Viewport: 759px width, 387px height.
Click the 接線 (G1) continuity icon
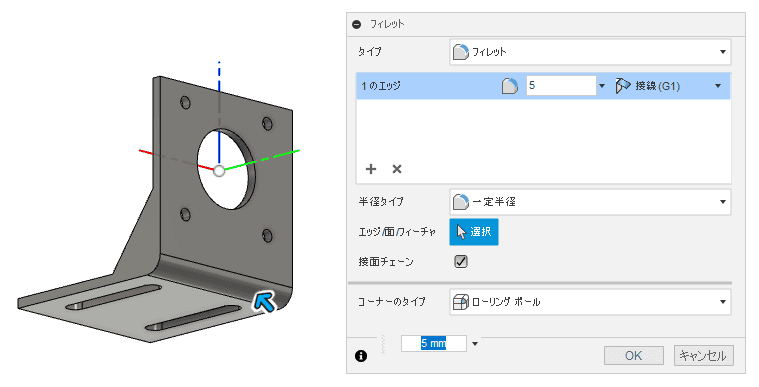coord(623,86)
